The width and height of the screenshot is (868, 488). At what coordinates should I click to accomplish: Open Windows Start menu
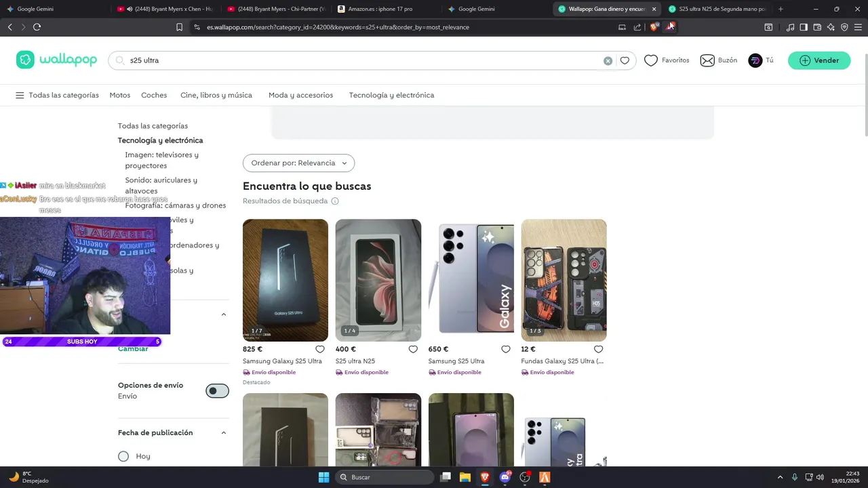(x=323, y=477)
